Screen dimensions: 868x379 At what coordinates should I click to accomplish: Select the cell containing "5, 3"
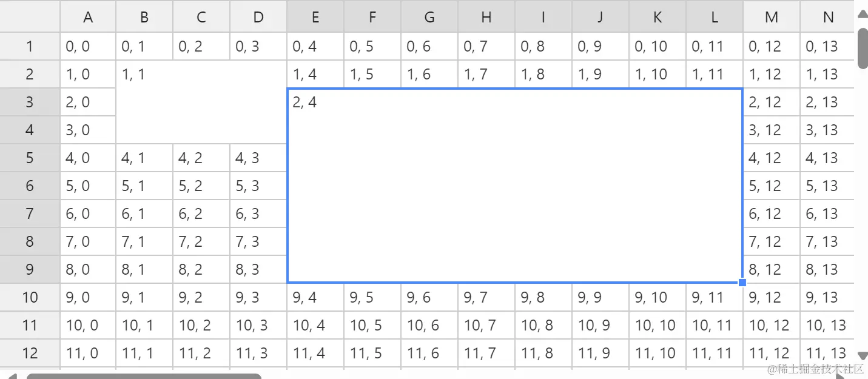point(258,186)
